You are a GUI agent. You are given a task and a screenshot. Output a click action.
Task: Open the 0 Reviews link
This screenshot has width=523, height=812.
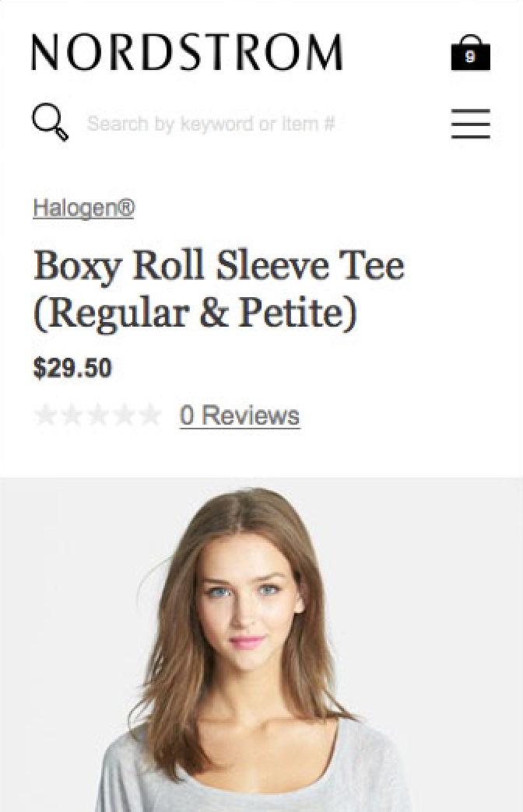coord(239,415)
